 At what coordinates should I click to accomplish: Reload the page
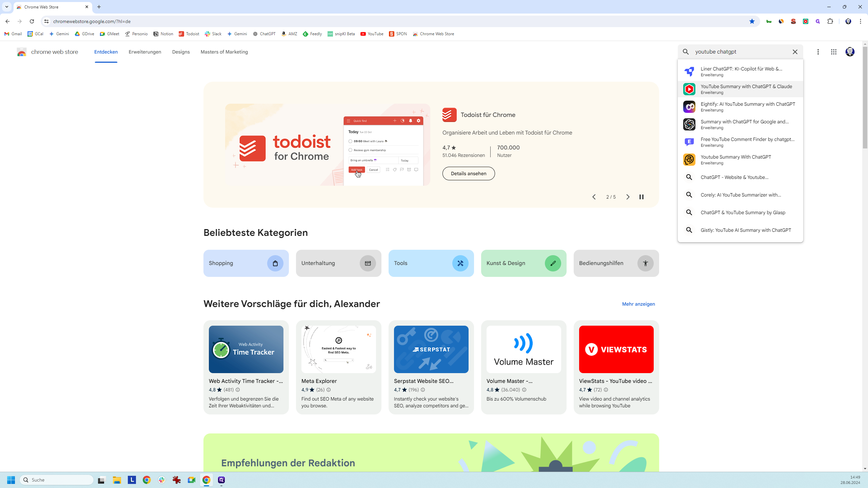tap(32, 21)
